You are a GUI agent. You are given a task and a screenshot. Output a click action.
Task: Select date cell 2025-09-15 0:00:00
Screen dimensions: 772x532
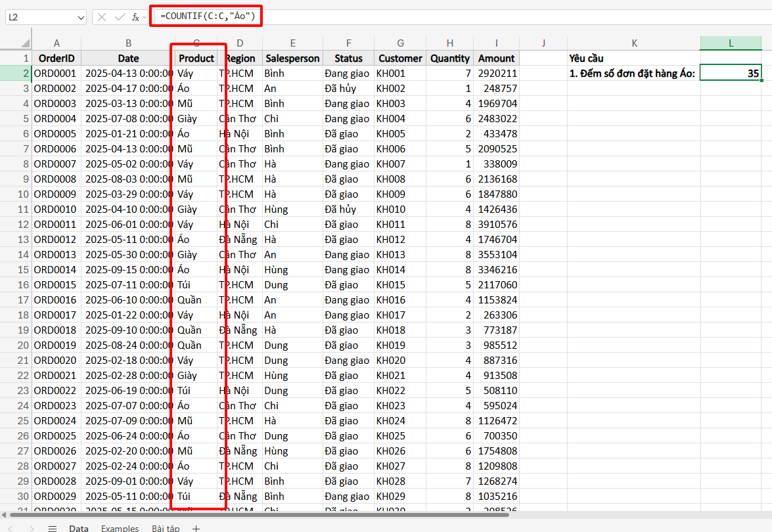(128, 270)
